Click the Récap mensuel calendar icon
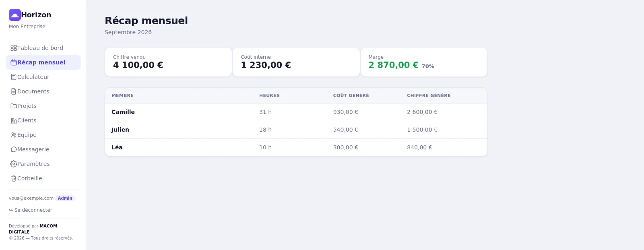 (14, 62)
